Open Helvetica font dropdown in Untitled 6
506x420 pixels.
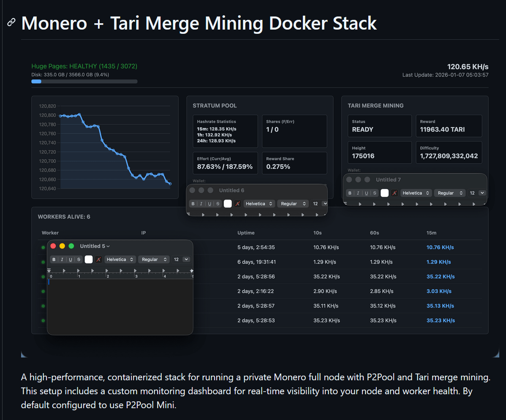[259, 204]
